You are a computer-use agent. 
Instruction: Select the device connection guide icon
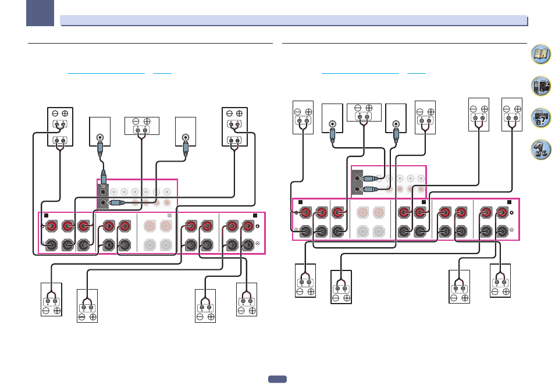(x=540, y=86)
